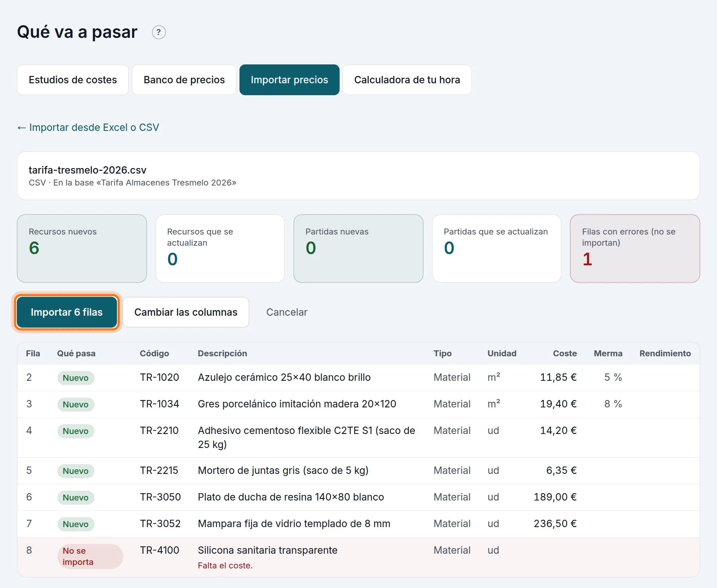The image size is (717, 588).
Task: Click code TR-3052 in the table
Action: 160,524
